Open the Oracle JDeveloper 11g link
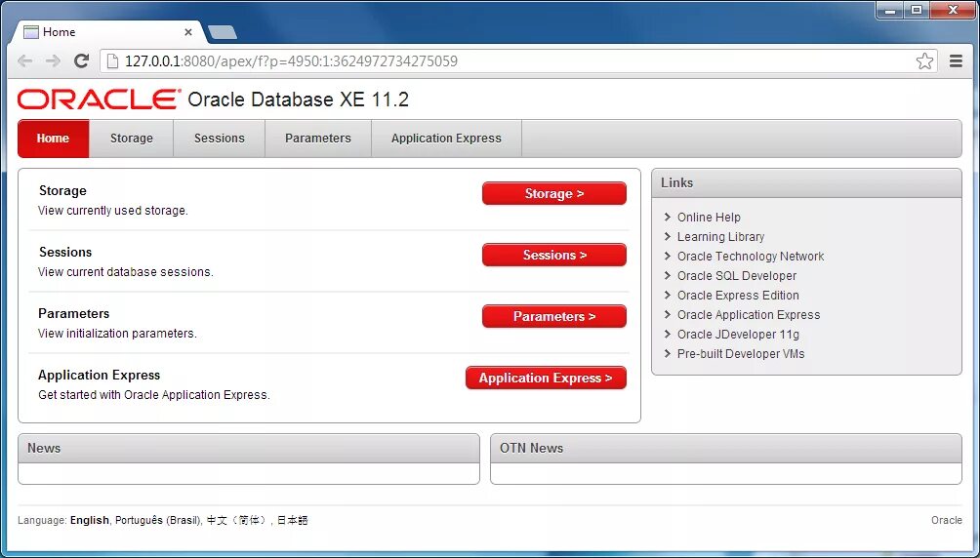980x558 pixels. click(738, 335)
